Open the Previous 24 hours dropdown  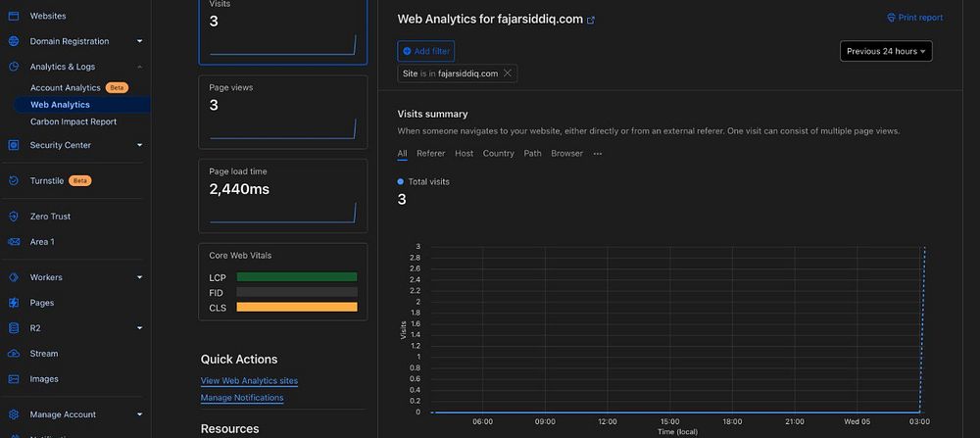[x=886, y=51]
